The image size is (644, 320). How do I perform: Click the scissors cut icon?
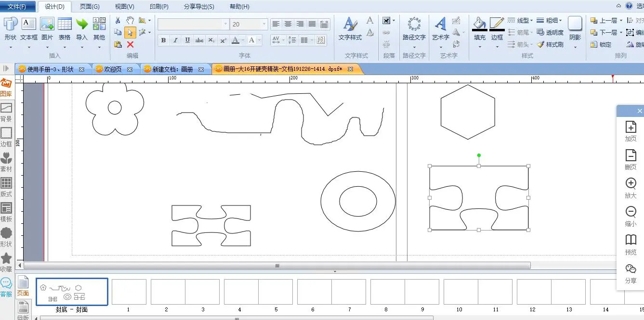point(118,20)
